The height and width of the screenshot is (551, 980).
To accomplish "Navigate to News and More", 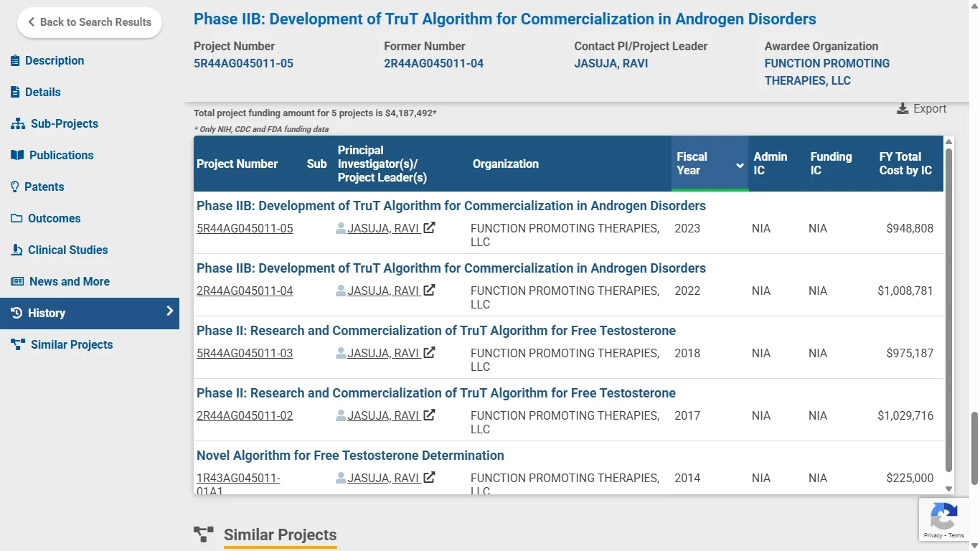I will pos(69,282).
